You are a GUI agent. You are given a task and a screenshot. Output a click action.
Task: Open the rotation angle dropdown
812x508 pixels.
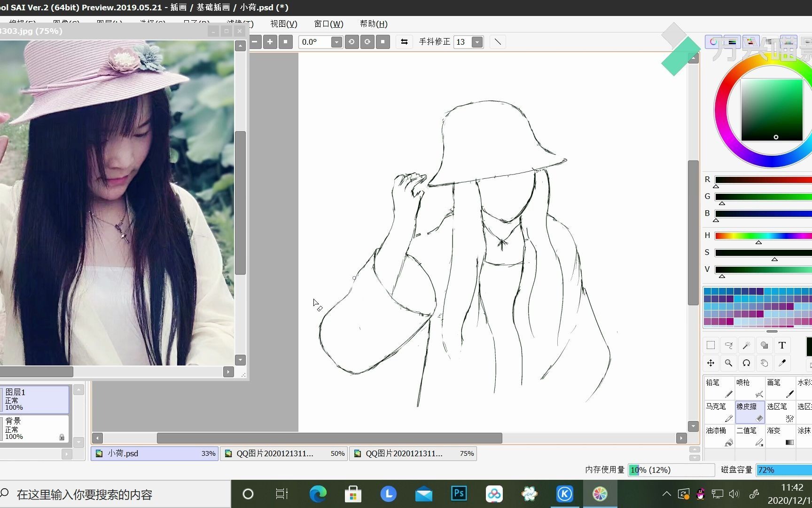[x=336, y=42]
